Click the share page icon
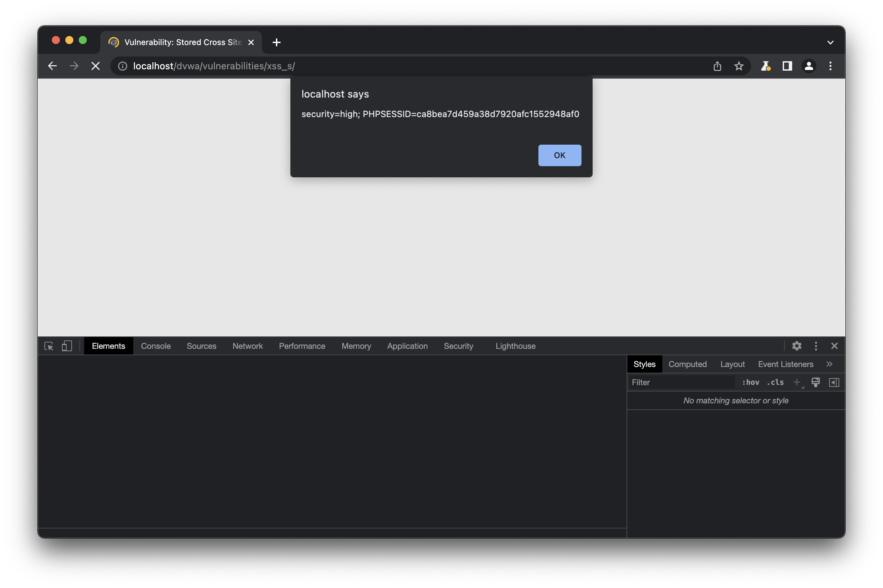 point(717,66)
